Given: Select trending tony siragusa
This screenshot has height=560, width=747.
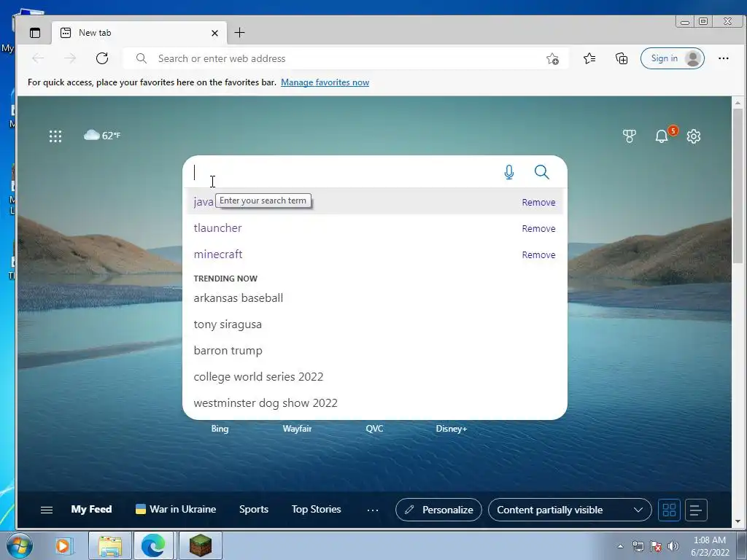Looking at the screenshot, I should click(x=374, y=324).
